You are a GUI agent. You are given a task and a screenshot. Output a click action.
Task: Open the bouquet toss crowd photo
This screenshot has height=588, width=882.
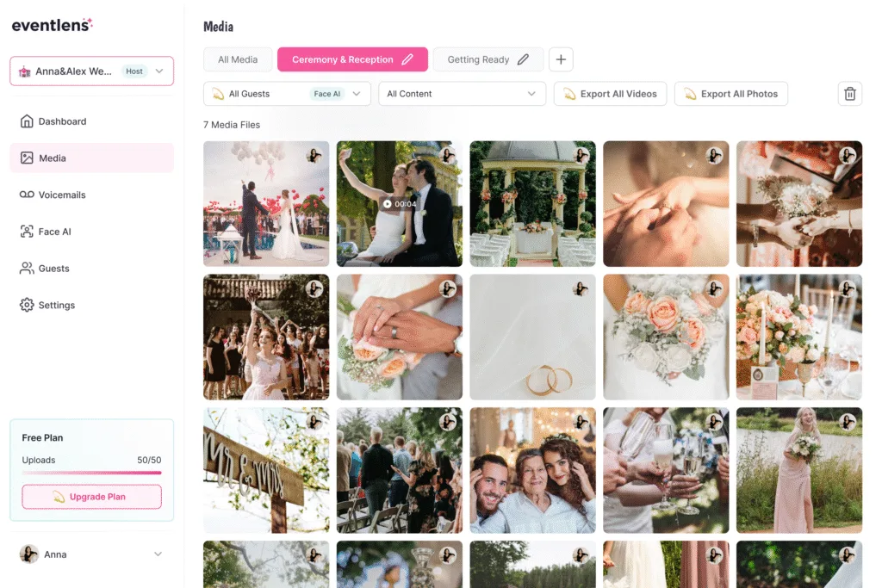tap(266, 337)
